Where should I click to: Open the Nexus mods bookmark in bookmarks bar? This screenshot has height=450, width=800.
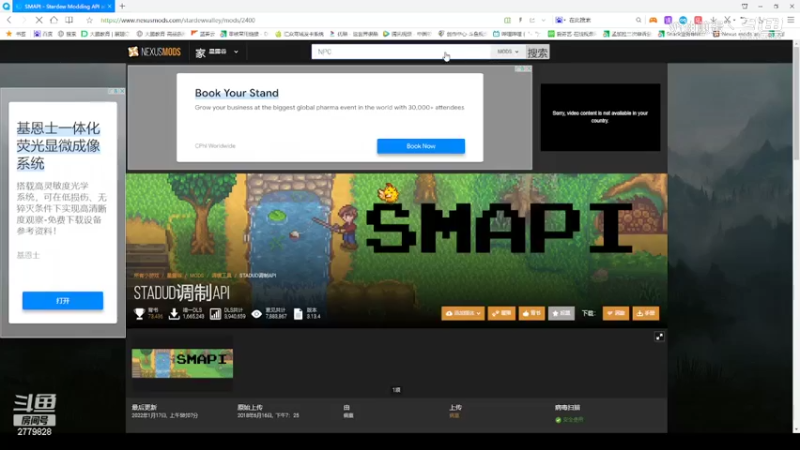735,34
